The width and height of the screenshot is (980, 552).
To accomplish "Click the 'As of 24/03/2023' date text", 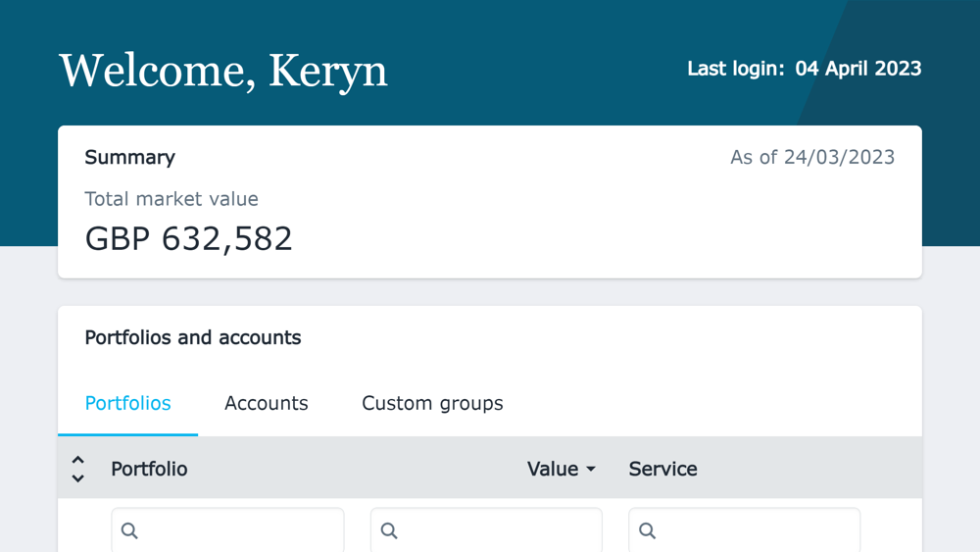I will (812, 157).
